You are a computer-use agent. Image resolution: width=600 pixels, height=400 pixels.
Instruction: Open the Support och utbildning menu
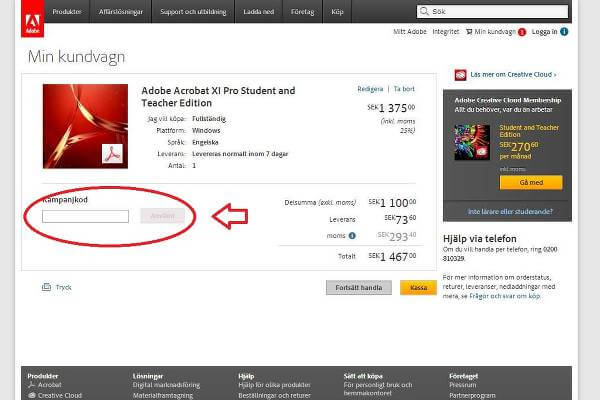[x=193, y=12]
